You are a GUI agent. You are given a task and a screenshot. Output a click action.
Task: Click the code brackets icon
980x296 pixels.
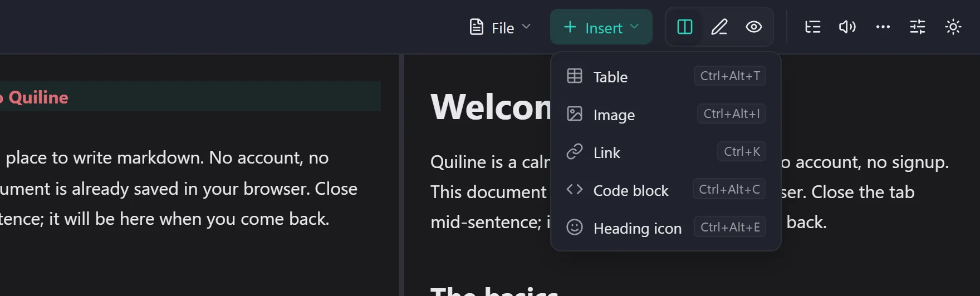tap(575, 189)
